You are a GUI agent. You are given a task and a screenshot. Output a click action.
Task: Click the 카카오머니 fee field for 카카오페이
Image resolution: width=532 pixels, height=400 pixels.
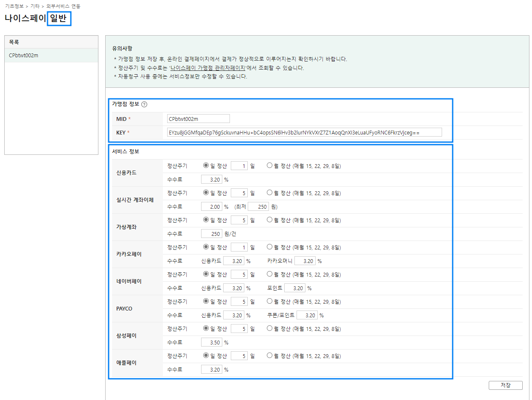pyautogui.click(x=305, y=260)
